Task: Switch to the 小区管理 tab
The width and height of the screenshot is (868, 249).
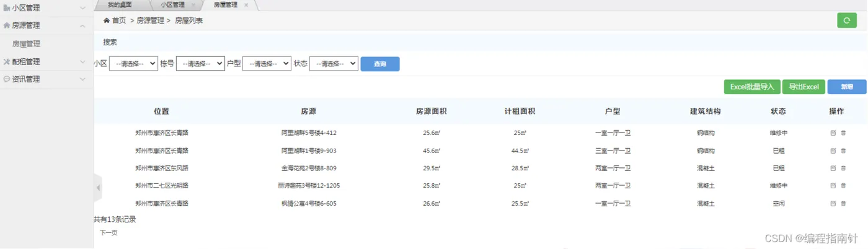Action: click(173, 5)
